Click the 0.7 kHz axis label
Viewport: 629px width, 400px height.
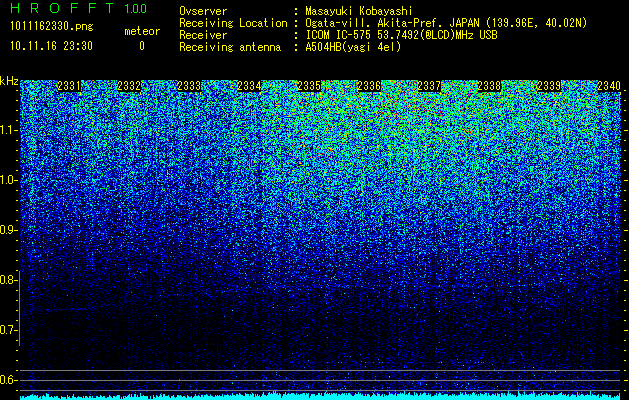(8, 330)
